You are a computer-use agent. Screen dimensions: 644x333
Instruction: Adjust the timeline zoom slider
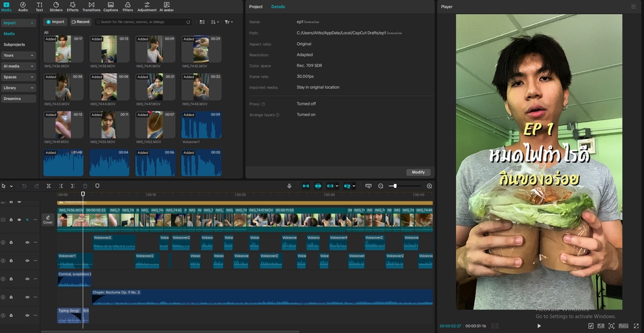[x=395, y=186]
